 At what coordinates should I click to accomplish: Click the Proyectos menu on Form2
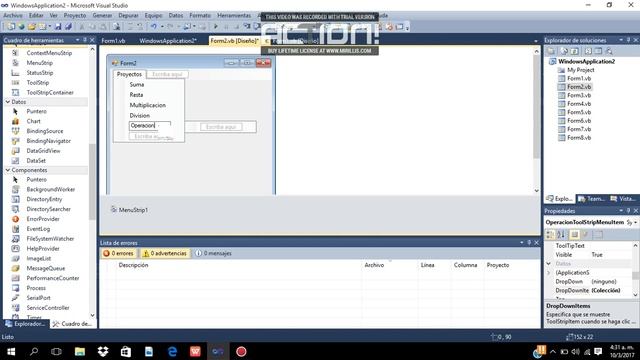coord(129,74)
